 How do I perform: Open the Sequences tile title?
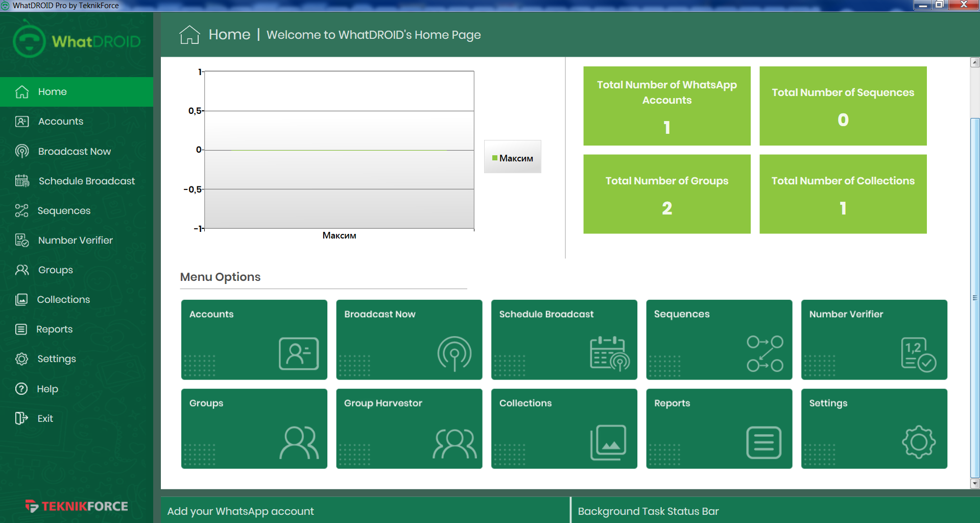tap(682, 314)
